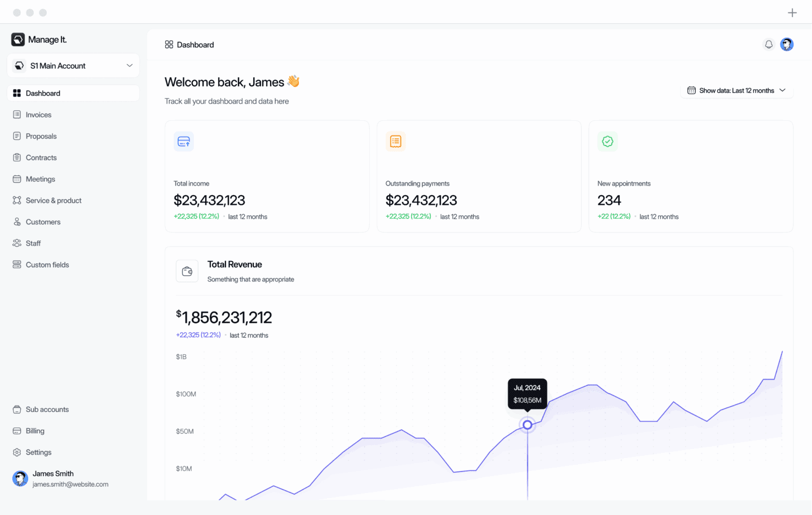This screenshot has width=812, height=515.
Task: Select the Service & product icon
Action: click(17, 200)
